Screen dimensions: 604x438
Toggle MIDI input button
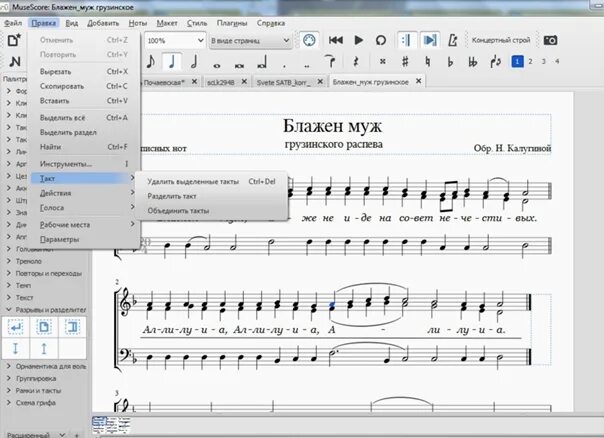pyautogui.click(x=309, y=40)
